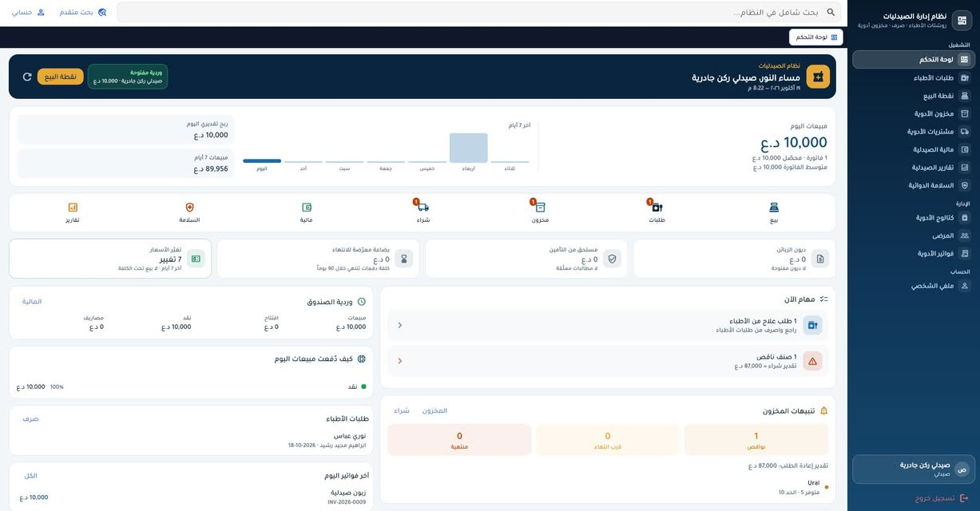
Task: Click the ديون الزبائن card icon
Action: [x=820, y=259]
